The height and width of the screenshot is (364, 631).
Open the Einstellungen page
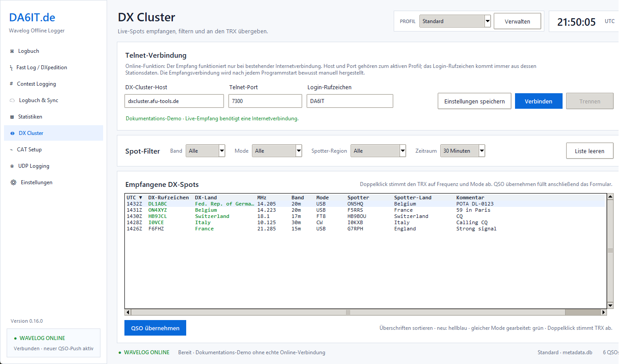click(53, 182)
